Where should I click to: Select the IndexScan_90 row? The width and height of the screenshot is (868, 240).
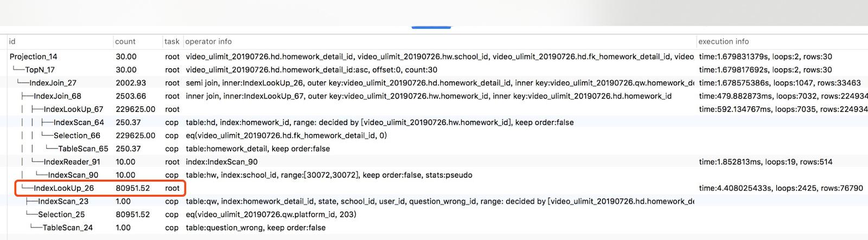point(73,175)
